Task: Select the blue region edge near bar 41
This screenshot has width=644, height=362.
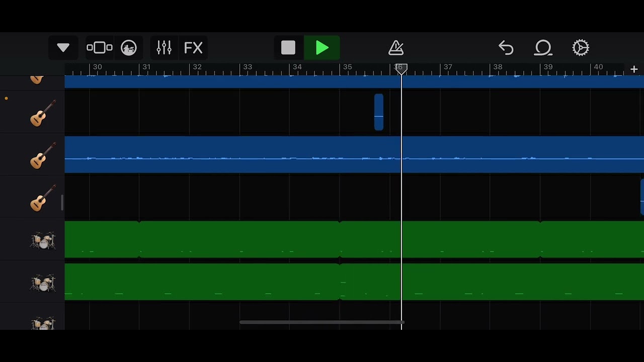Action: tap(642, 197)
